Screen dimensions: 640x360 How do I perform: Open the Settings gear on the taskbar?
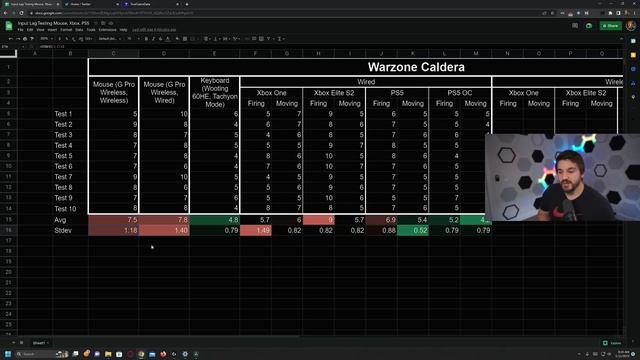185,354
